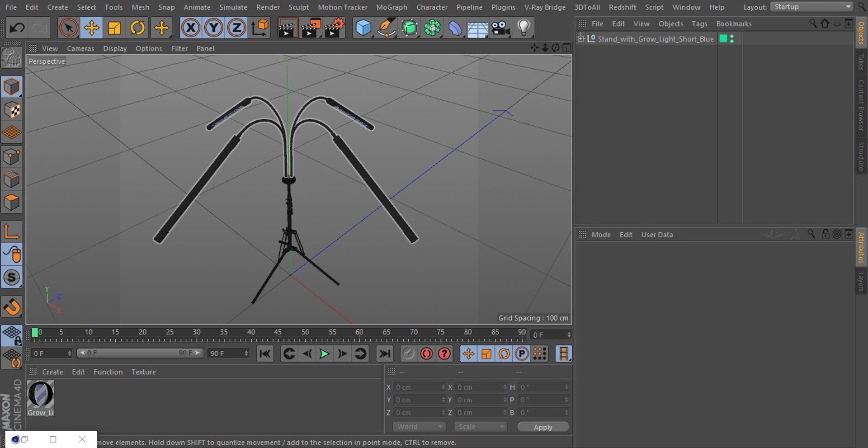Go to start of animation

point(265,354)
